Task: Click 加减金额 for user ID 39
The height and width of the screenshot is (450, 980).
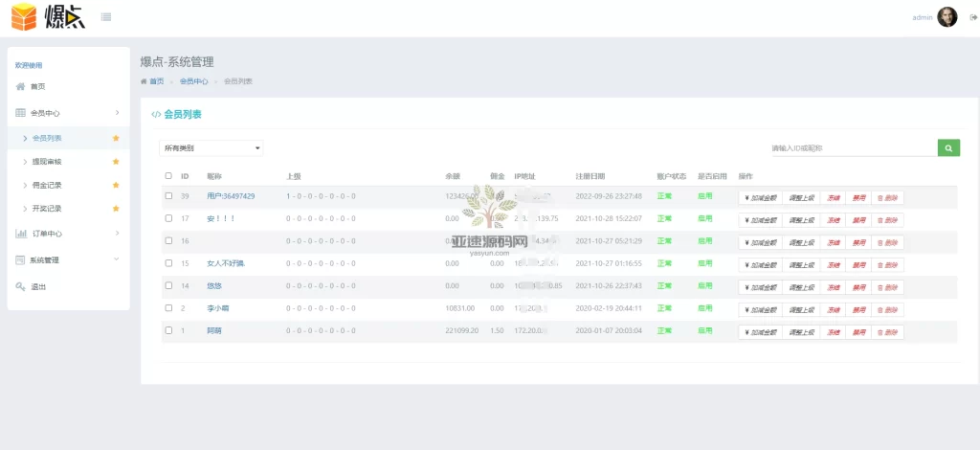Action: pyautogui.click(x=760, y=197)
